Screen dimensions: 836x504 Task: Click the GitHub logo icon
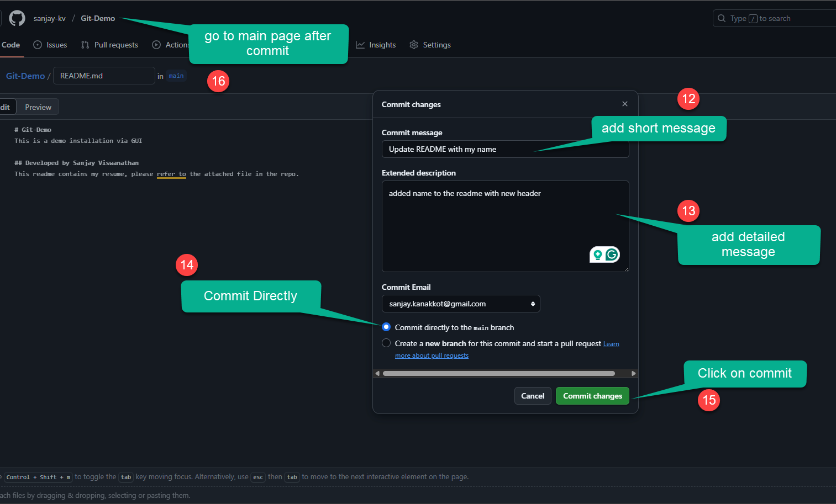coord(17,18)
